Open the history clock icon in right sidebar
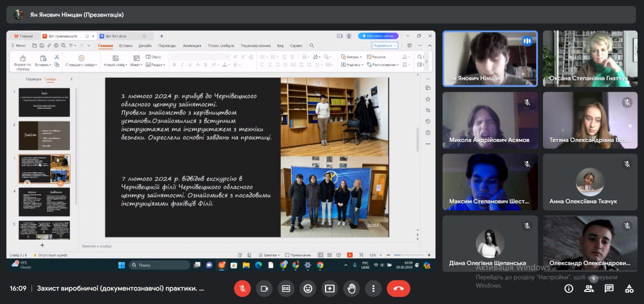 pos(428,121)
